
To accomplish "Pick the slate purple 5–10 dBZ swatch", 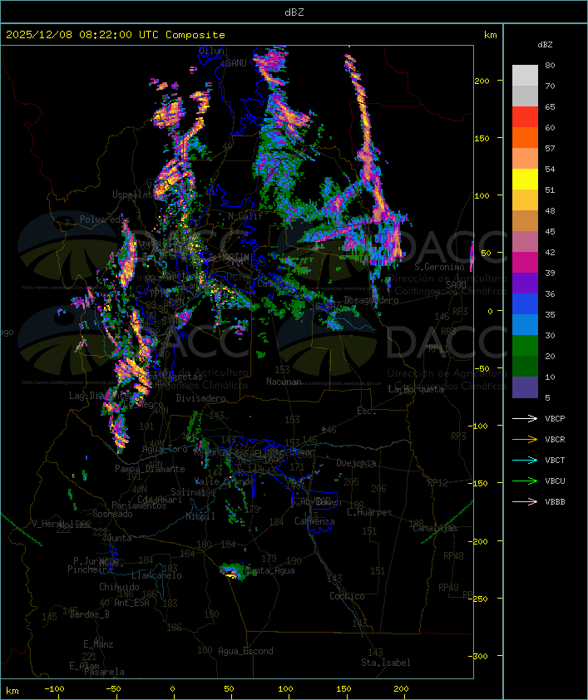I will click(525, 387).
